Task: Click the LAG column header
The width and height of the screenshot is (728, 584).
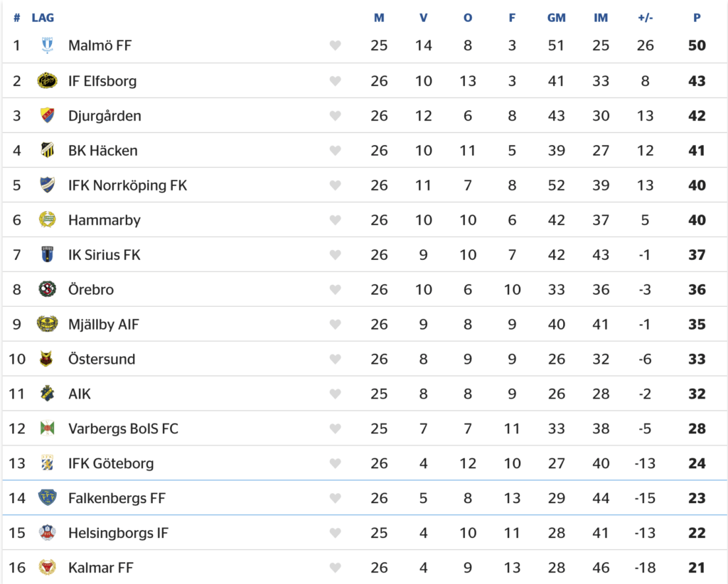Action: point(43,18)
